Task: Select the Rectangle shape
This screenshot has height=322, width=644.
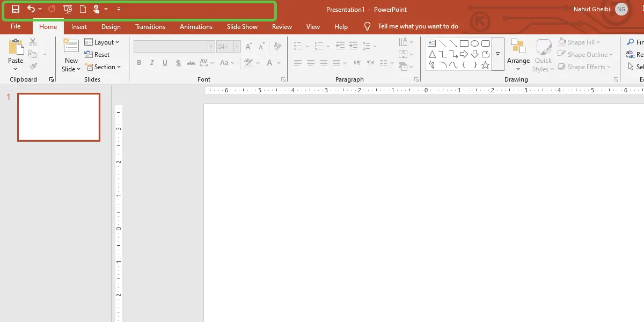Action: point(464,43)
